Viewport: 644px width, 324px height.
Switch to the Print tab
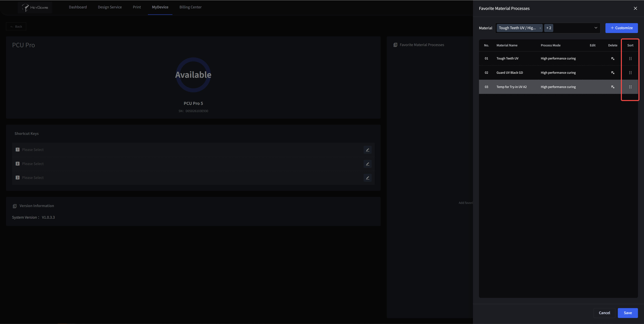(137, 7)
